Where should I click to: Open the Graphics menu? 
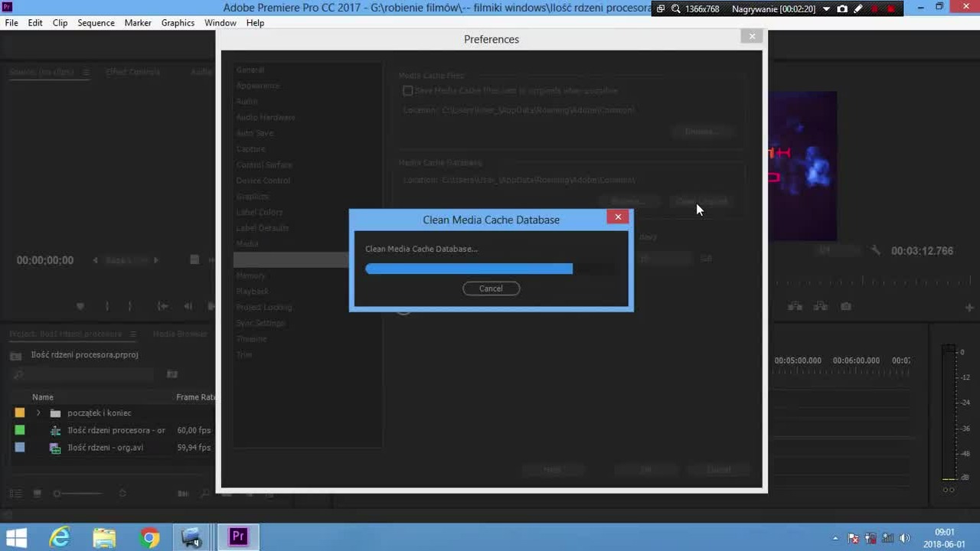(x=178, y=23)
